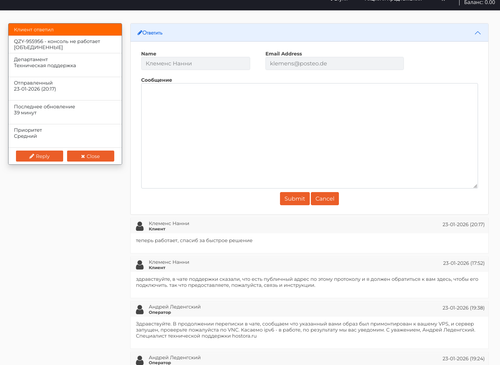Click the pencil icon next to Ответить

pyautogui.click(x=140, y=33)
